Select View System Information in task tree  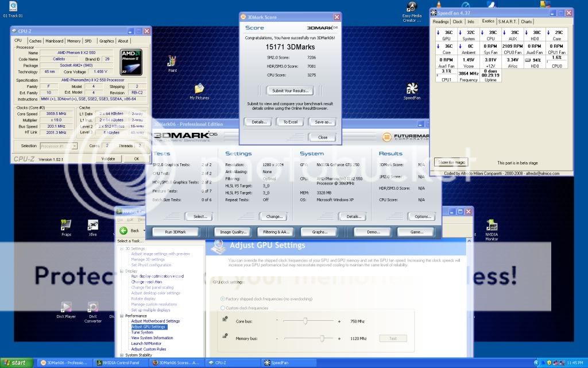coord(152,338)
